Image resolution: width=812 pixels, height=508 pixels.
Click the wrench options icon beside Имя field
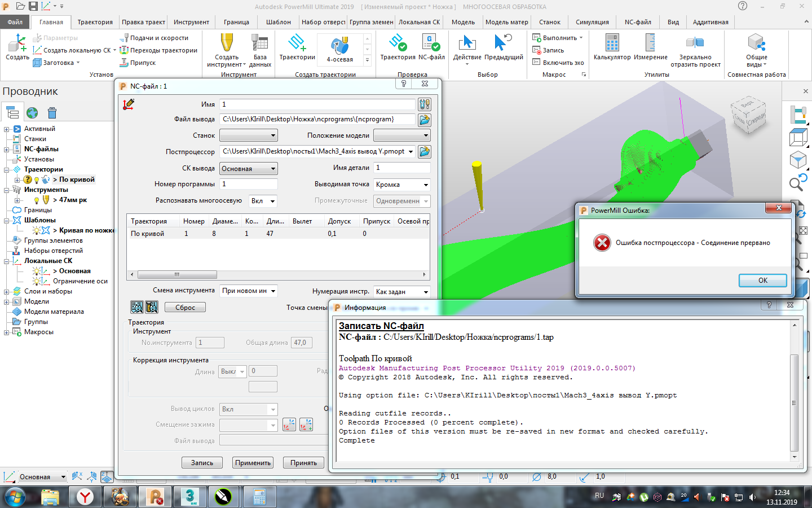tap(425, 104)
